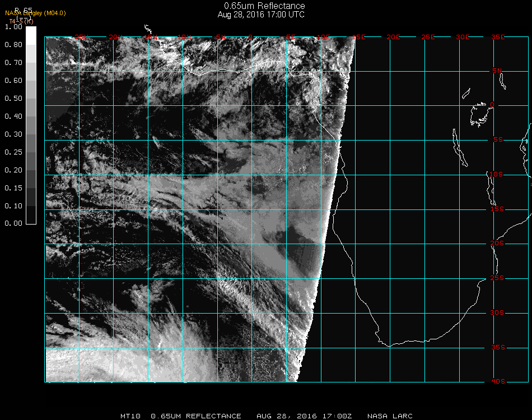The width and height of the screenshot is (532, 420).
Task: Click the '20E' longitude label
Action: click(x=393, y=37)
